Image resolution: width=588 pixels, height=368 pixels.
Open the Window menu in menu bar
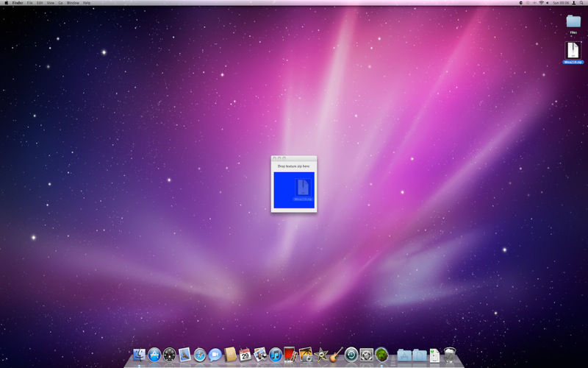73,3
